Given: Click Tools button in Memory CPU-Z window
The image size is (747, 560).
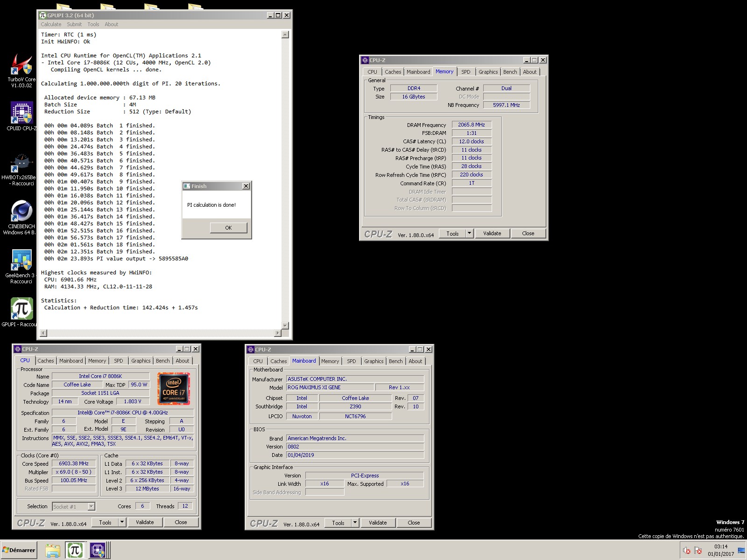Looking at the screenshot, I should point(452,234).
